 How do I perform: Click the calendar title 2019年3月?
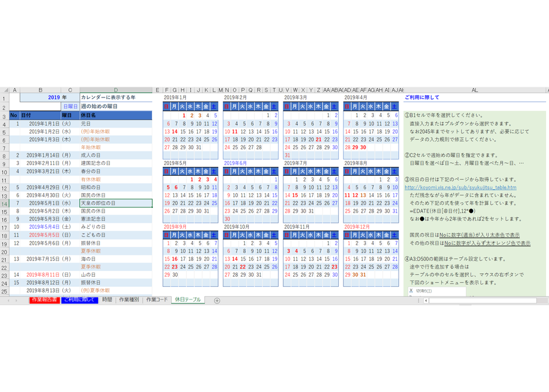click(x=295, y=97)
